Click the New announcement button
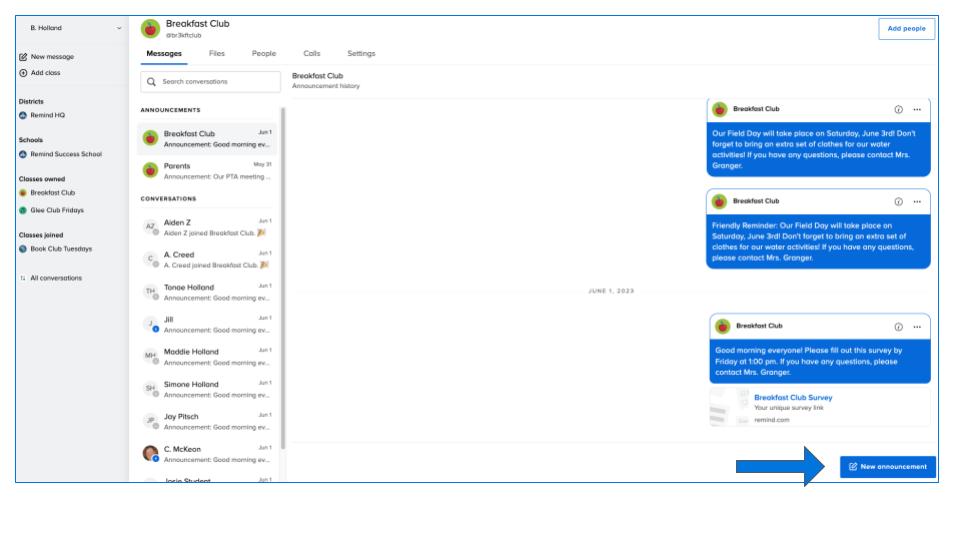This screenshot has width=960, height=540. tap(888, 467)
